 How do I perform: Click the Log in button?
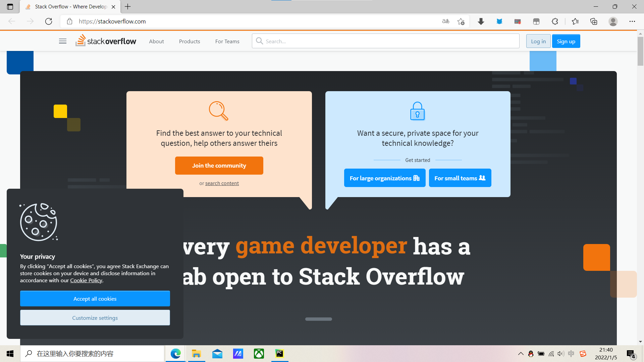[538, 41]
